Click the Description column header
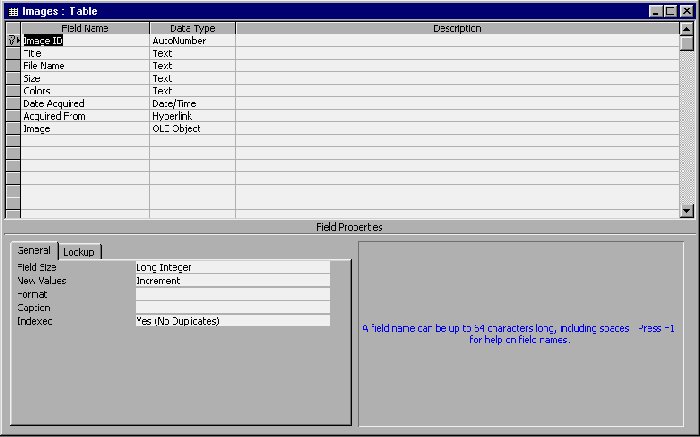This screenshot has height=437, width=700. pos(456,29)
